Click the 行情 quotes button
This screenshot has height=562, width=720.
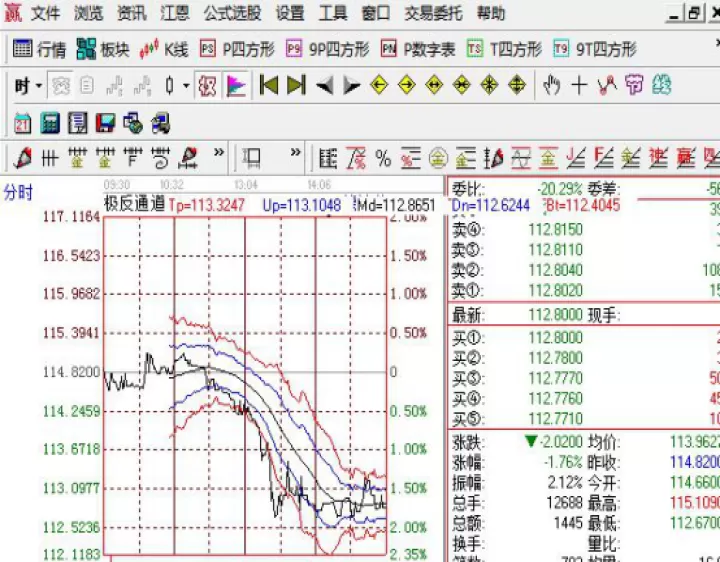pos(39,49)
